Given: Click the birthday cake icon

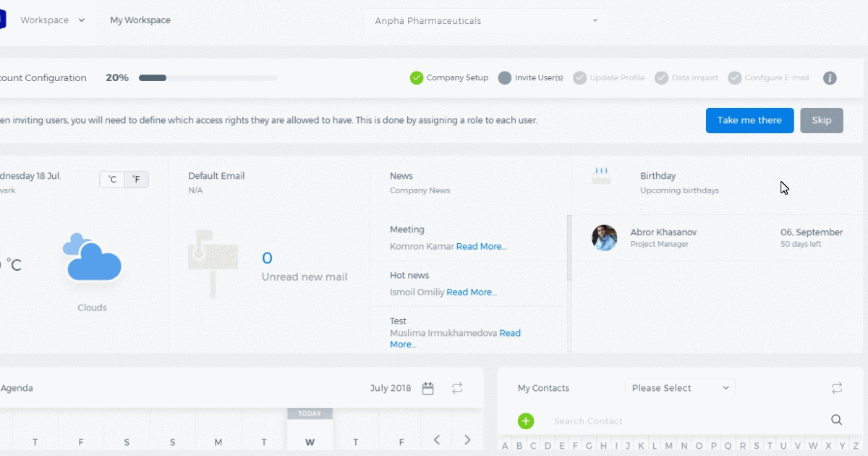Looking at the screenshot, I should pyautogui.click(x=601, y=175).
